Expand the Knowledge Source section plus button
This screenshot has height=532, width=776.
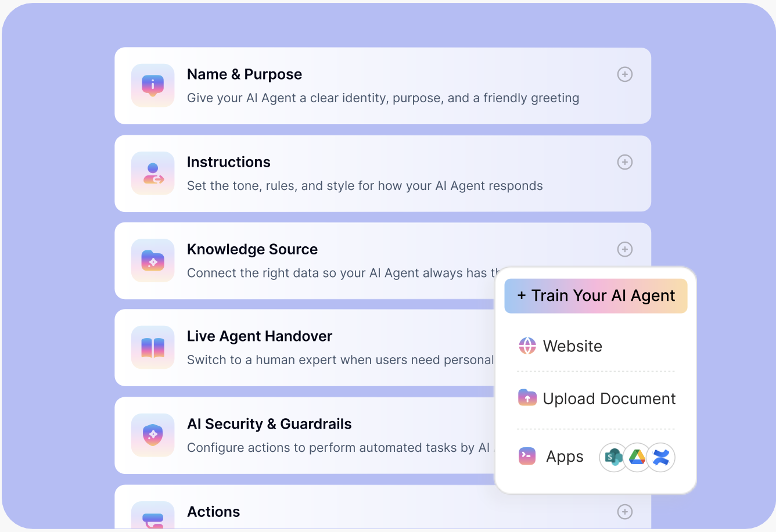click(x=625, y=249)
